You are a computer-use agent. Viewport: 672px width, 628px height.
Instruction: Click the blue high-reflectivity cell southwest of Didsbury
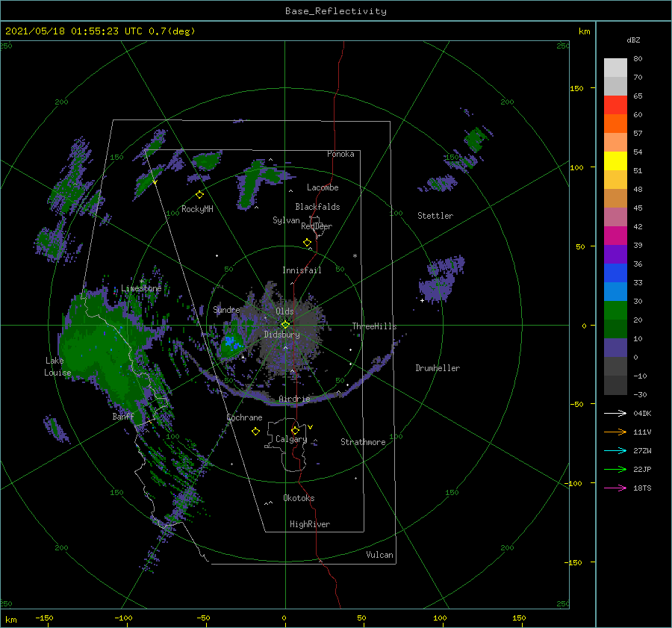point(232,342)
